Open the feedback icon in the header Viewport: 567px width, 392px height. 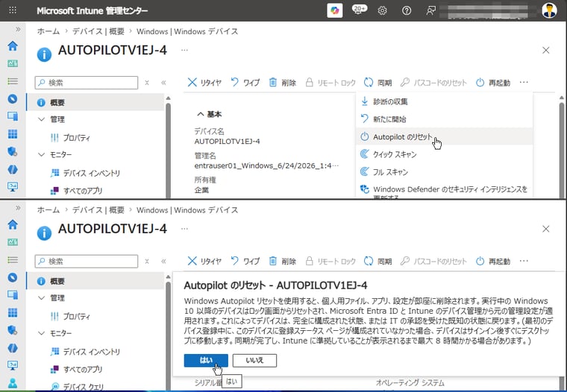point(430,10)
